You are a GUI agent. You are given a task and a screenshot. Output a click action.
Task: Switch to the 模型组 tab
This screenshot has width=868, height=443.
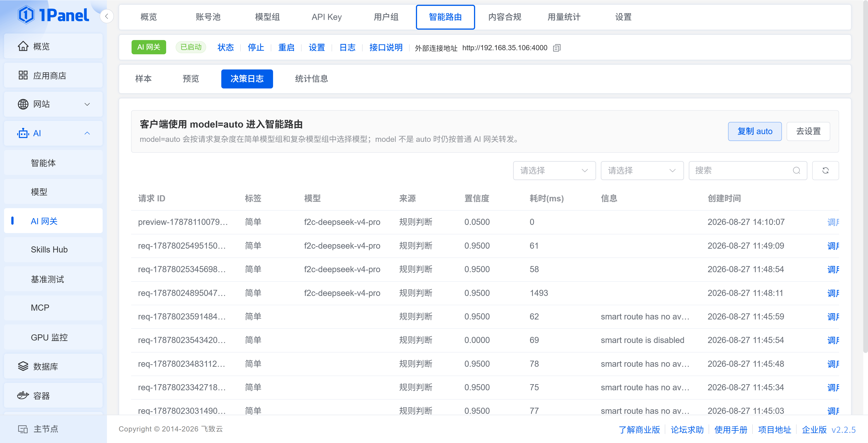tap(267, 17)
